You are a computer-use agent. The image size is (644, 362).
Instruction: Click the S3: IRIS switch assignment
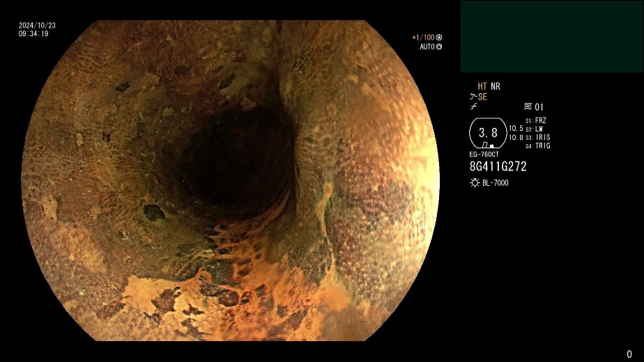point(538,138)
